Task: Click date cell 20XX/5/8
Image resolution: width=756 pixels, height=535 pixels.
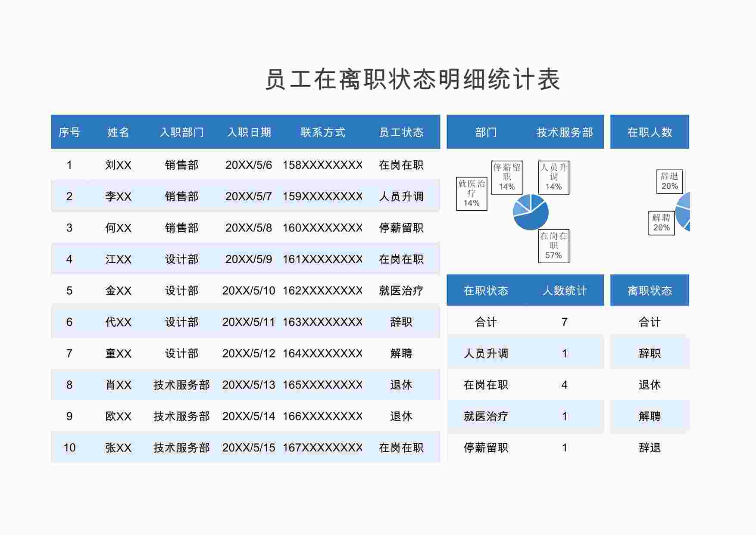Action: coord(249,228)
